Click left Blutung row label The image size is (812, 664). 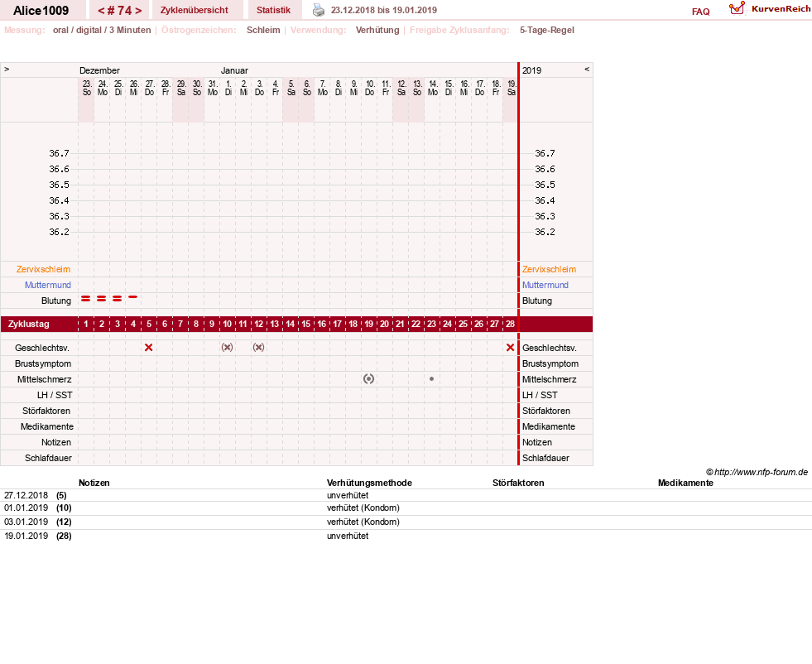point(56,301)
